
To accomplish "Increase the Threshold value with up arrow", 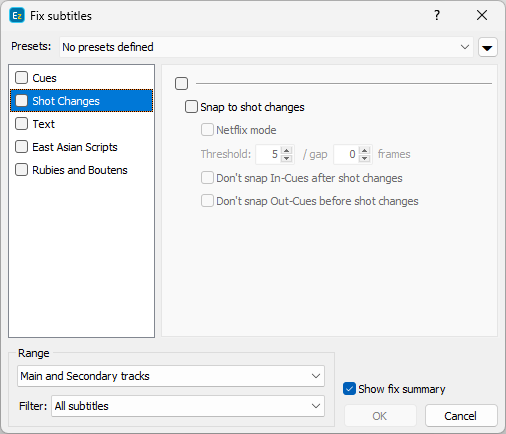I will click(287, 150).
